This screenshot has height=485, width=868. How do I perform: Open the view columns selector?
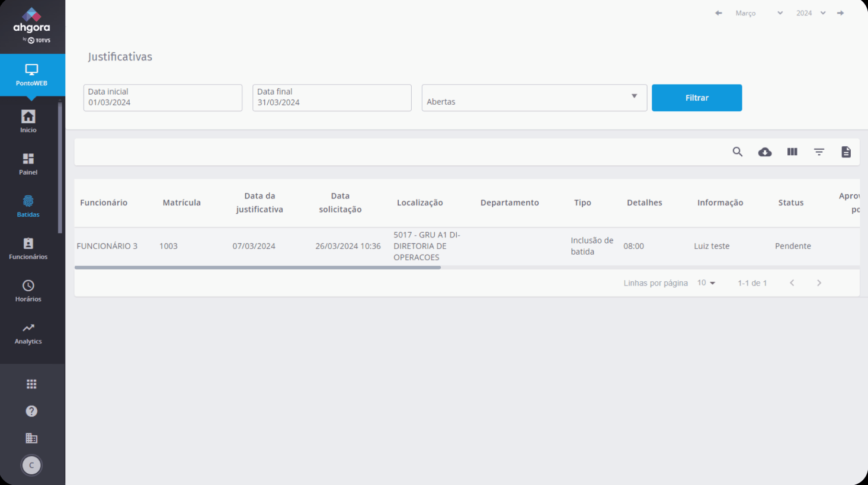pyautogui.click(x=792, y=152)
